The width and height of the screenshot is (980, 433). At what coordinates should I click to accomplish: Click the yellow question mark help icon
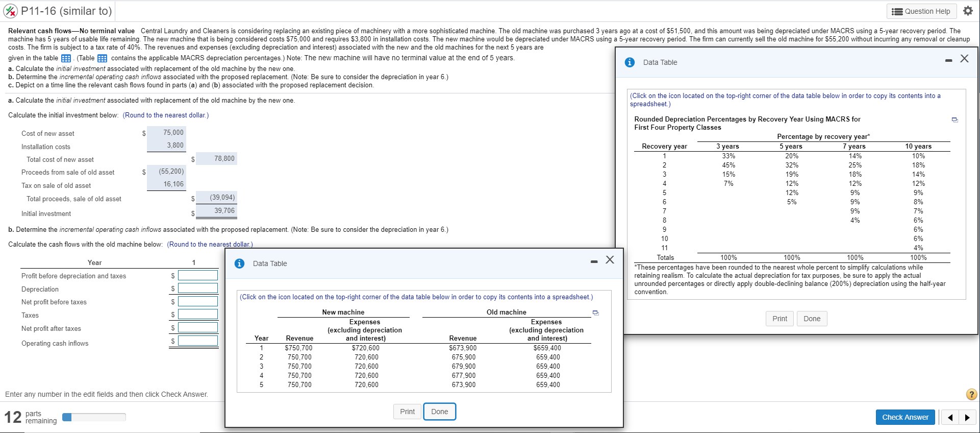971,394
